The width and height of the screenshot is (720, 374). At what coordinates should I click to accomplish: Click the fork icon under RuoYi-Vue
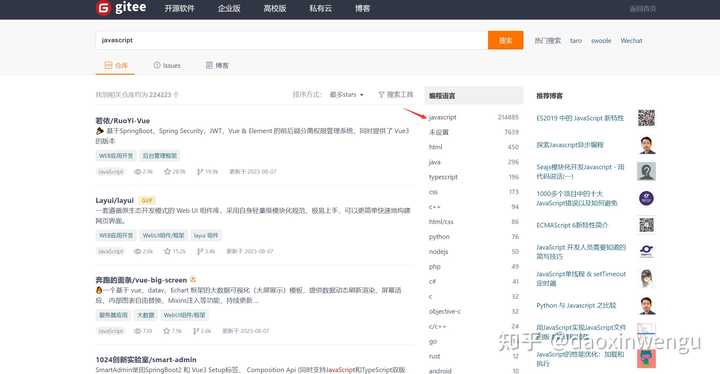tap(200, 172)
